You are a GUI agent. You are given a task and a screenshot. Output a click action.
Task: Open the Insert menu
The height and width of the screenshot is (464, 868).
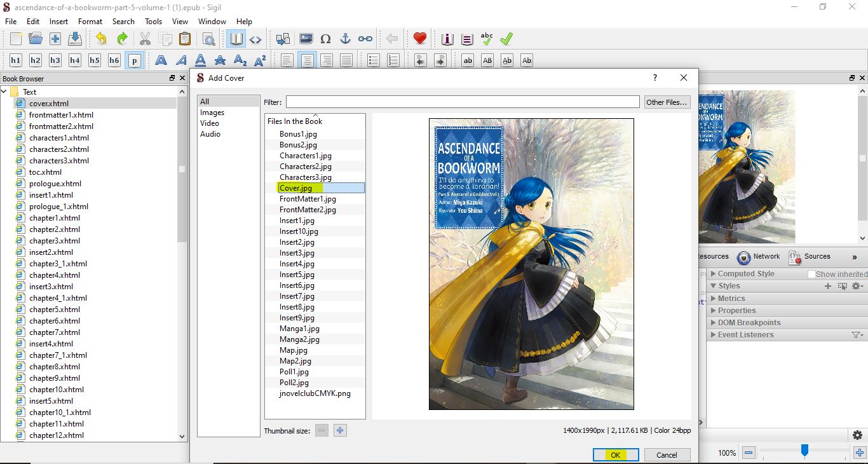coord(58,21)
